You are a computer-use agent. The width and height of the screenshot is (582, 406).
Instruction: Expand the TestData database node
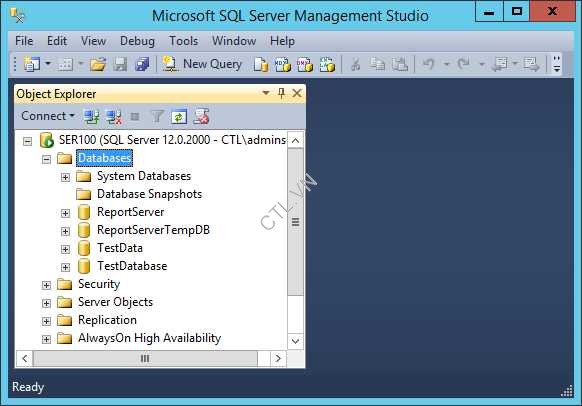[x=65, y=249]
